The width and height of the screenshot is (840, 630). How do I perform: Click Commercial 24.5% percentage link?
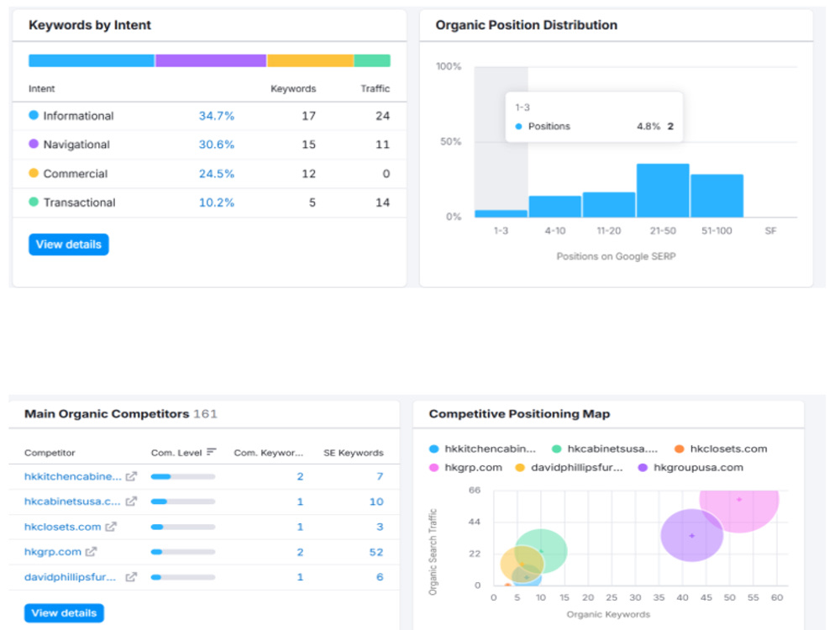click(x=217, y=174)
